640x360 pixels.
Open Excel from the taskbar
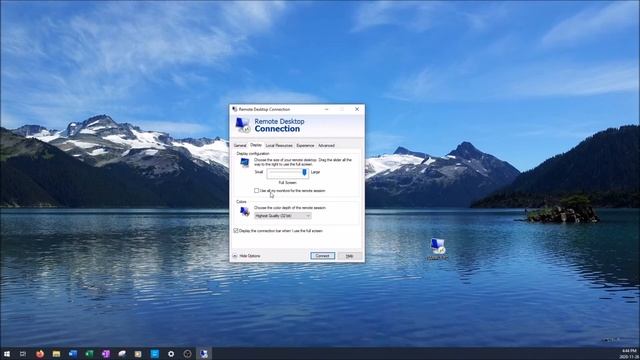(89, 354)
